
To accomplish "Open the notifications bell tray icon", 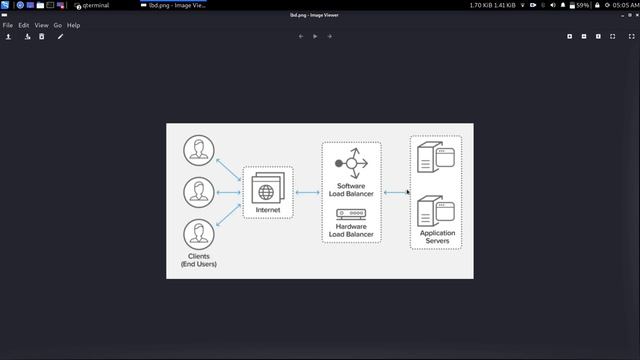I will coord(563,5).
